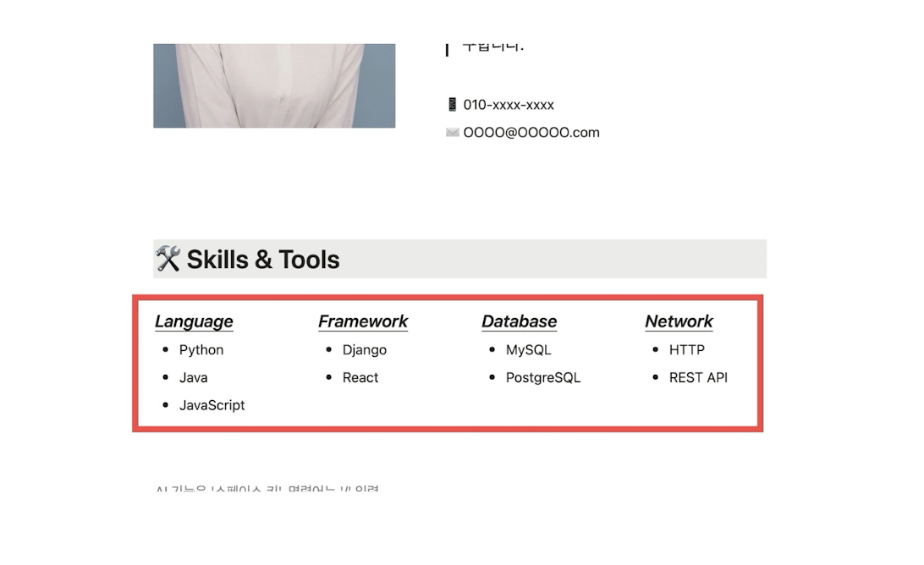Viewport: 924px width, 565px height.
Task: Click the profile photo thumbnail
Action: point(274,85)
